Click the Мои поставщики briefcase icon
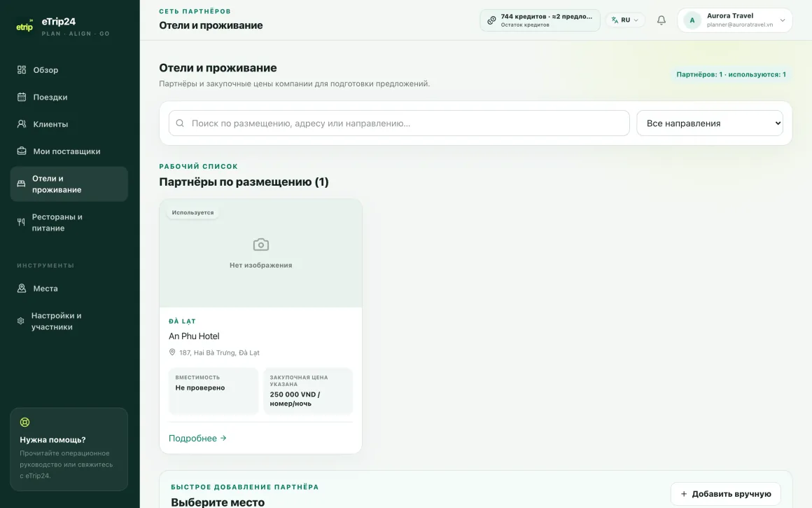 22,151
